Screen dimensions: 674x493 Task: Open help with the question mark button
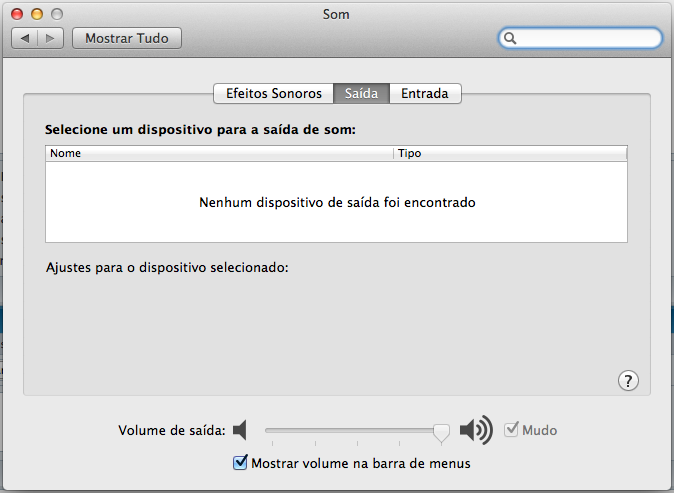pyautogui.click(x=628, y=380)
